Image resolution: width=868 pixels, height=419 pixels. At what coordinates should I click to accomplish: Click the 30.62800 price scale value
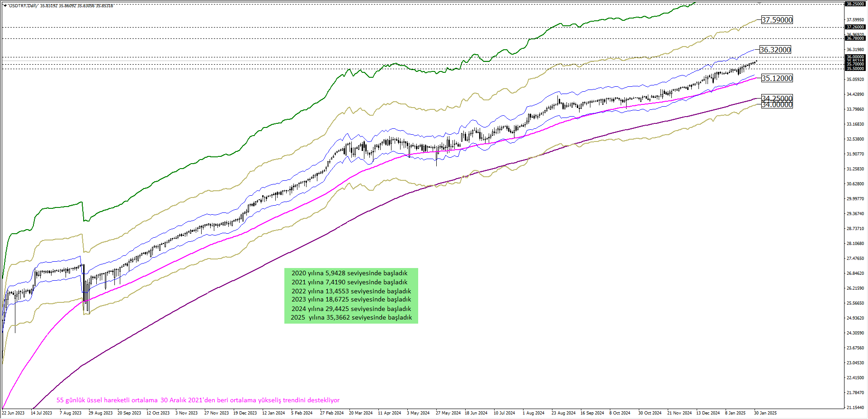(x=855, y=184)
